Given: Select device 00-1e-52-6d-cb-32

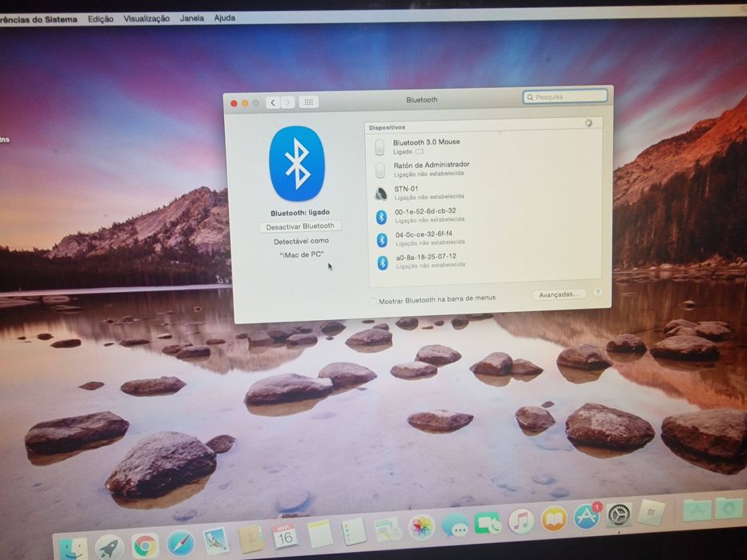Looking at the screenshot, I should click(484, 215).
